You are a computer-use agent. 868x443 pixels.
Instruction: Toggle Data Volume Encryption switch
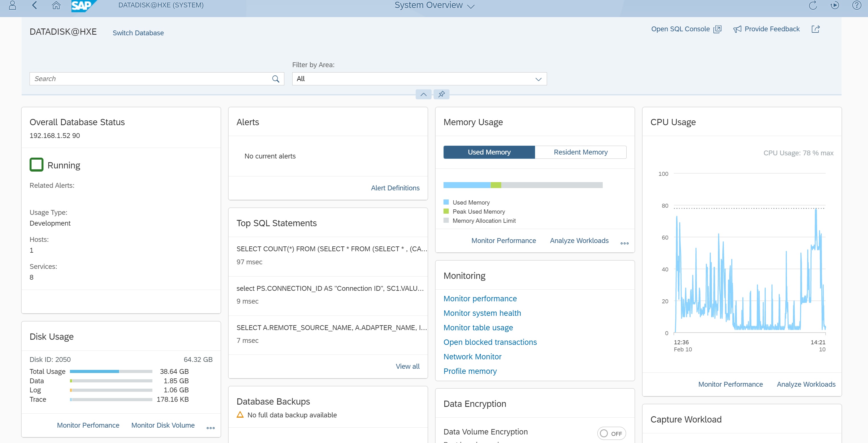coord(611,433)
